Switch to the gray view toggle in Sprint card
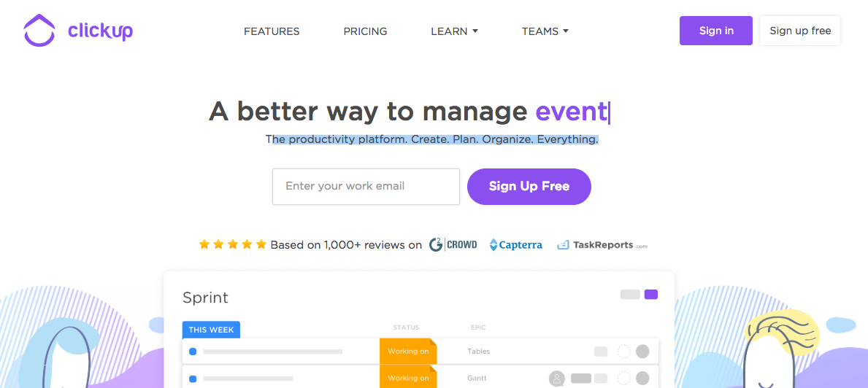The height and width of the screenshot is (388, 868). (630, 294)
